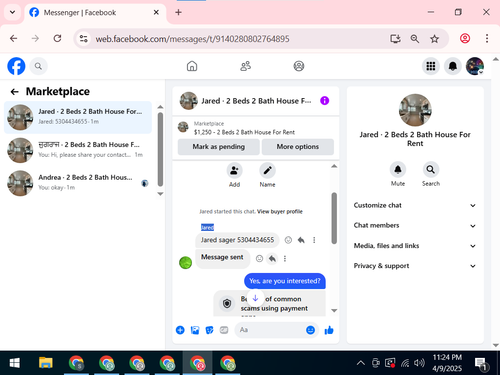The height and width of the screenshot is (375, 500).
Task: Click More options button
Action: pyautogui.click(x=298, y=147)
